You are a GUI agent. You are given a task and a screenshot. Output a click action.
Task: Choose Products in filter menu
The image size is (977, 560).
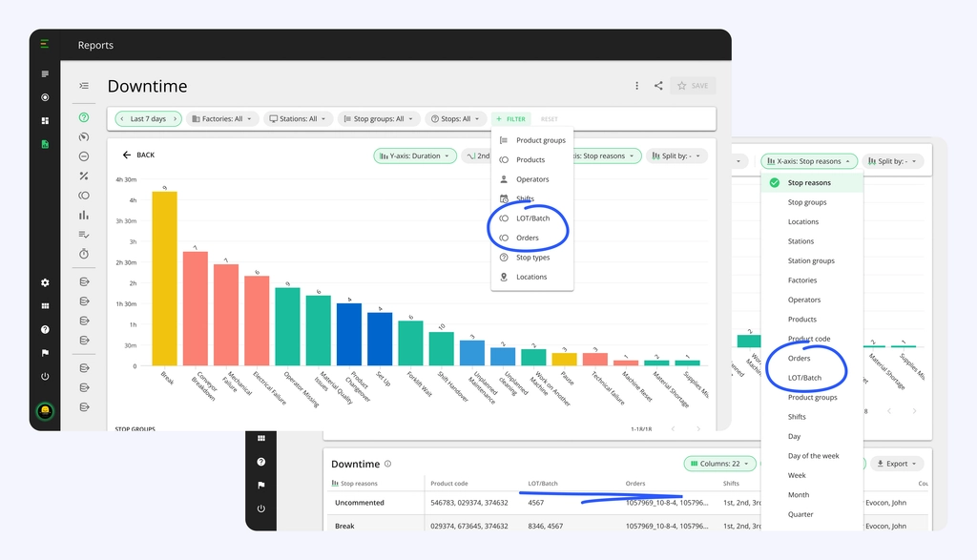pyautogui.click(x=532, y=160)
